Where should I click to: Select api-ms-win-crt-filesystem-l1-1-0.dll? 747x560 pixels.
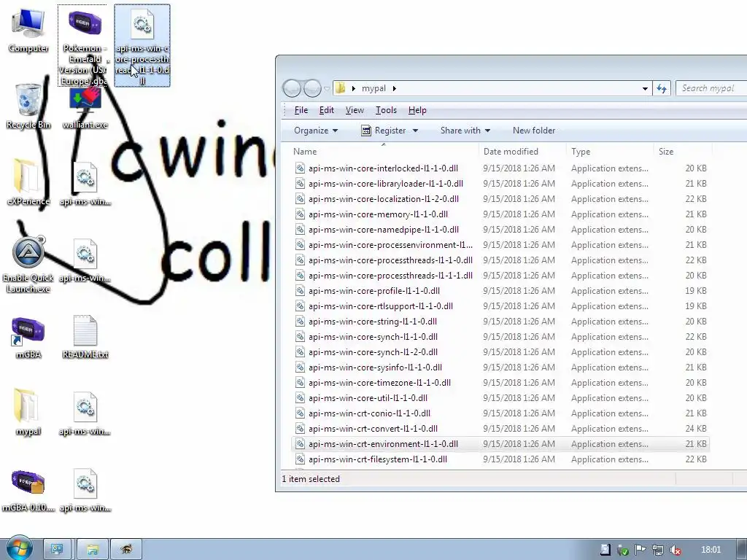500,459
